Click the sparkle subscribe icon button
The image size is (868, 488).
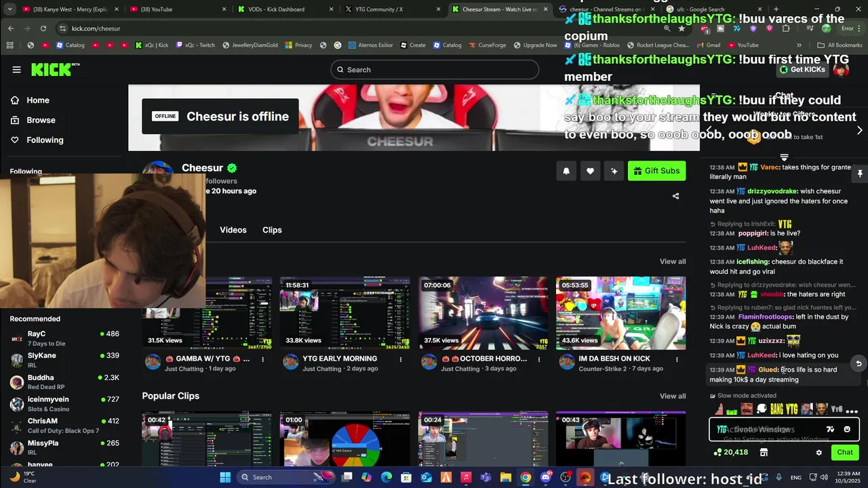pyautogui.click(x=614, y=171)
